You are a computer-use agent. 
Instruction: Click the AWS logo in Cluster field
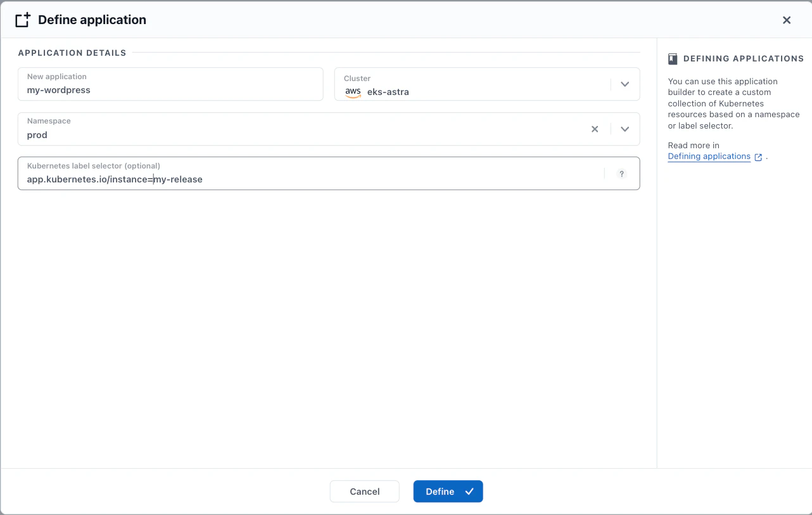coord(353,92)
